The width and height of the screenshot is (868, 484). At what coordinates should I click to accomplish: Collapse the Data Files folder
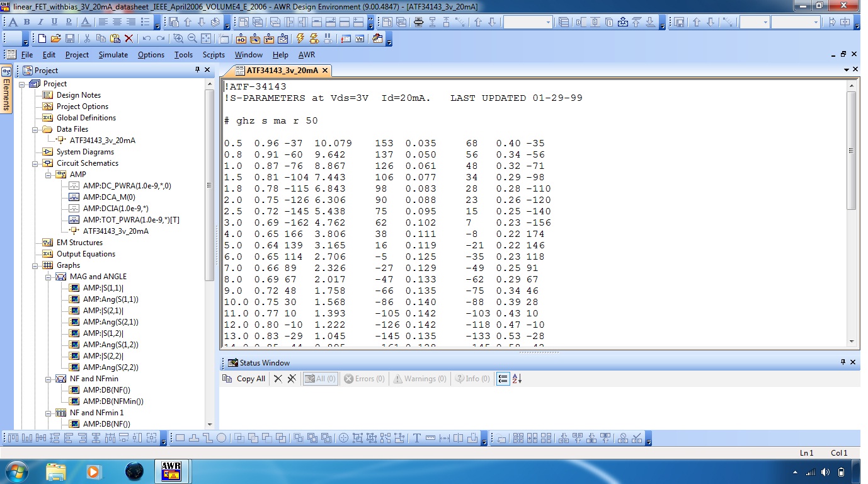(x=35, y=129)
